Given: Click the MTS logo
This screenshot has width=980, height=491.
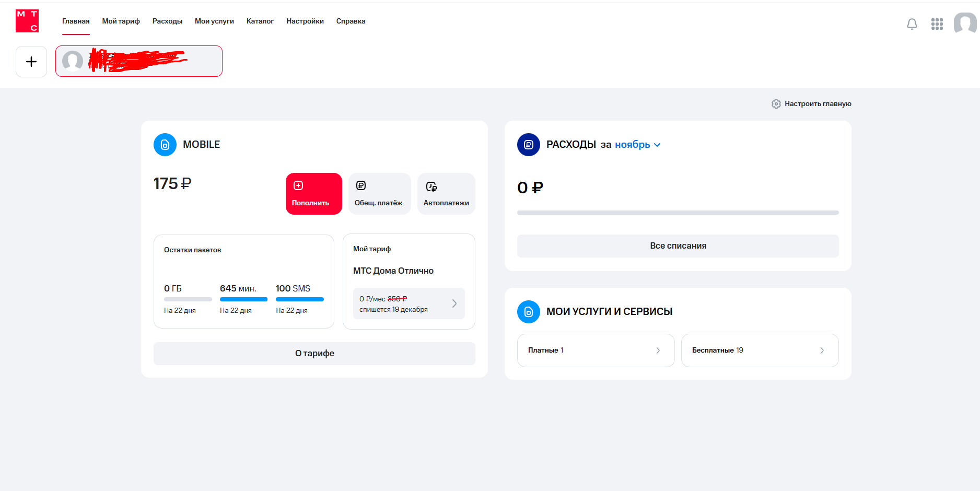Looking at the screenshot, I should point(27,21).
